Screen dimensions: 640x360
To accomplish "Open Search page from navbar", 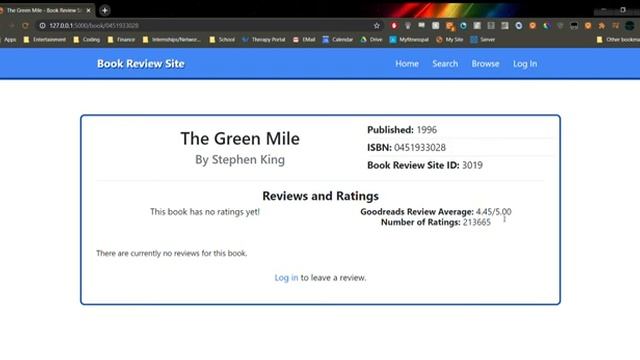I will (x=445, y=64).
